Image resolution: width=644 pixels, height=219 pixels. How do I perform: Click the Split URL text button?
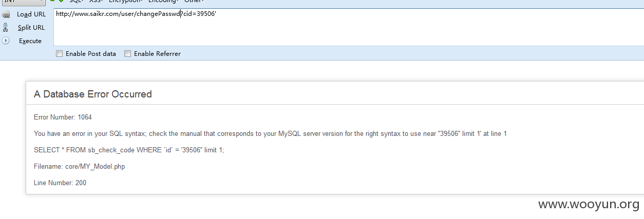coord(31,28)
